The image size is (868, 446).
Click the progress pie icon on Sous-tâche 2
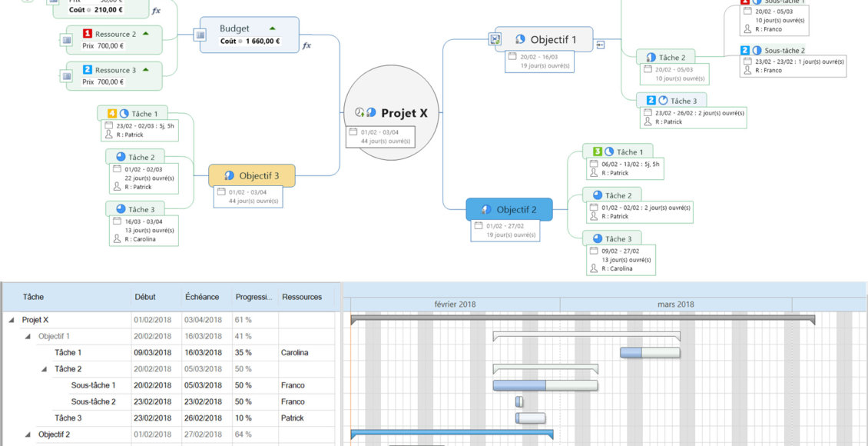pos(757,51)
